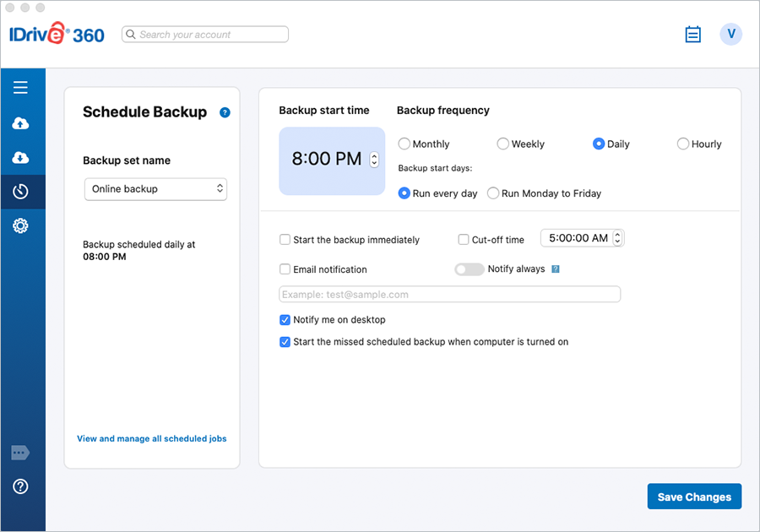Open the cloud upload backup icon
Viewport: 760px width, 532px height.
coord(21,123)
